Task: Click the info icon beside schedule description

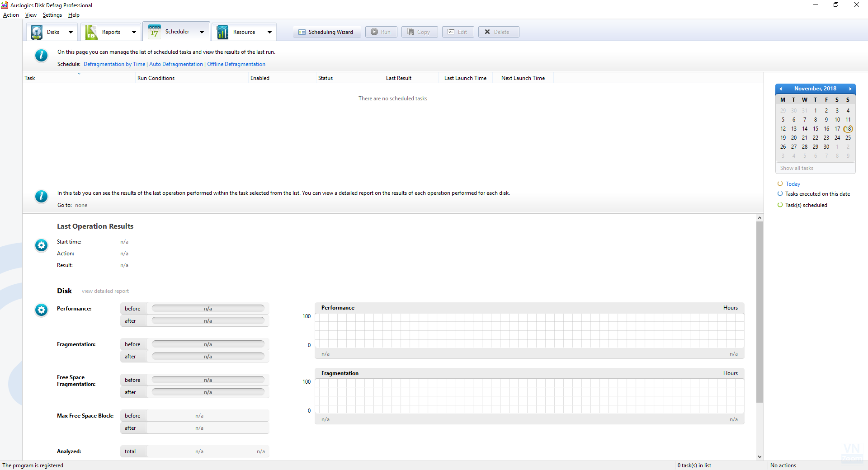Action: tap(41, 55)
